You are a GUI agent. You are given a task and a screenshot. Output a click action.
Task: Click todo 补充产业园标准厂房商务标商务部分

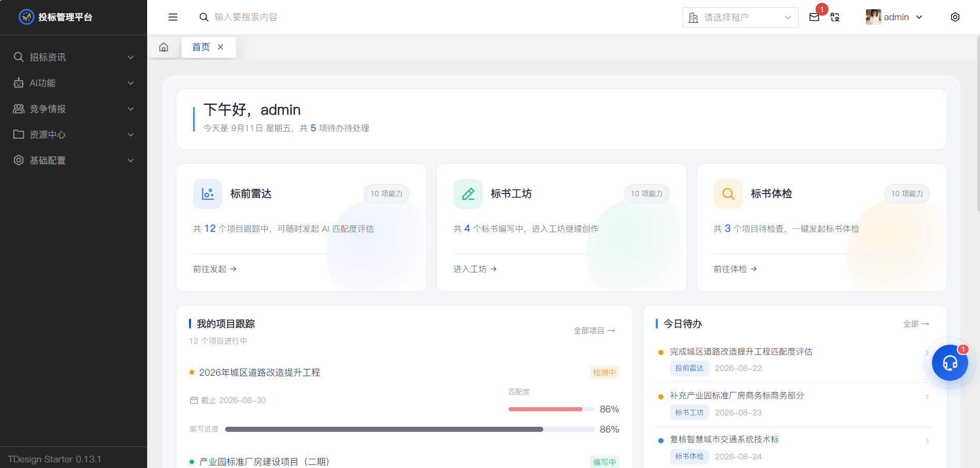[737, 396]
